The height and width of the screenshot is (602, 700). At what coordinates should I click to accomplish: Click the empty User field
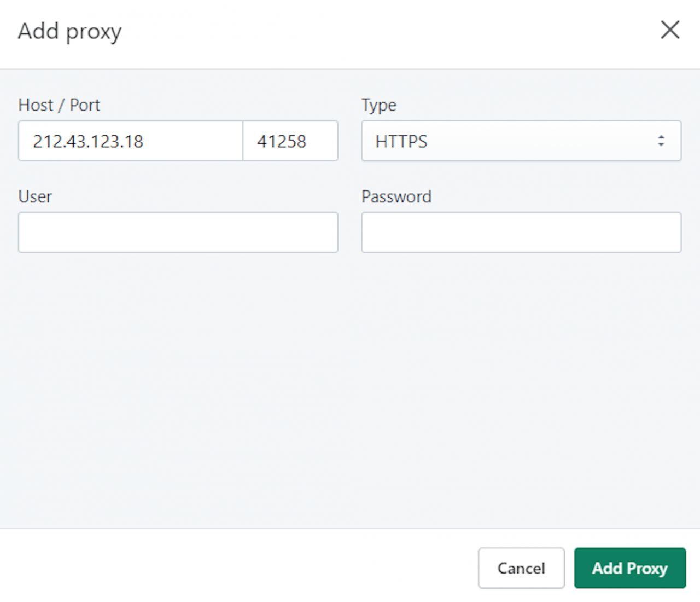coord(178,232)
